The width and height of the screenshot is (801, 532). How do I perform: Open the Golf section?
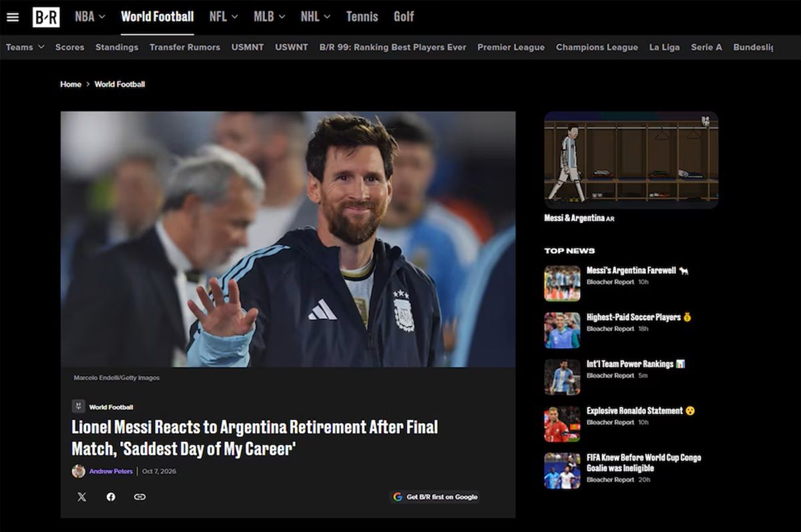[404, 17]
